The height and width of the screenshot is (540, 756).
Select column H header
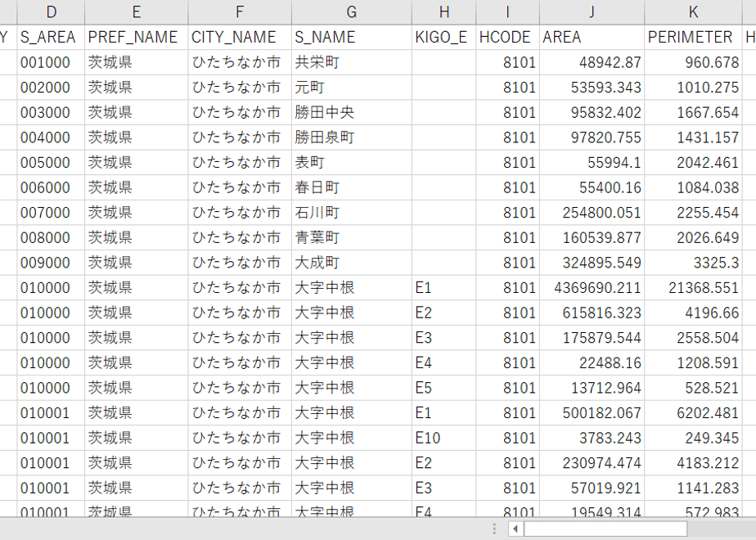(x=444, y=12)
